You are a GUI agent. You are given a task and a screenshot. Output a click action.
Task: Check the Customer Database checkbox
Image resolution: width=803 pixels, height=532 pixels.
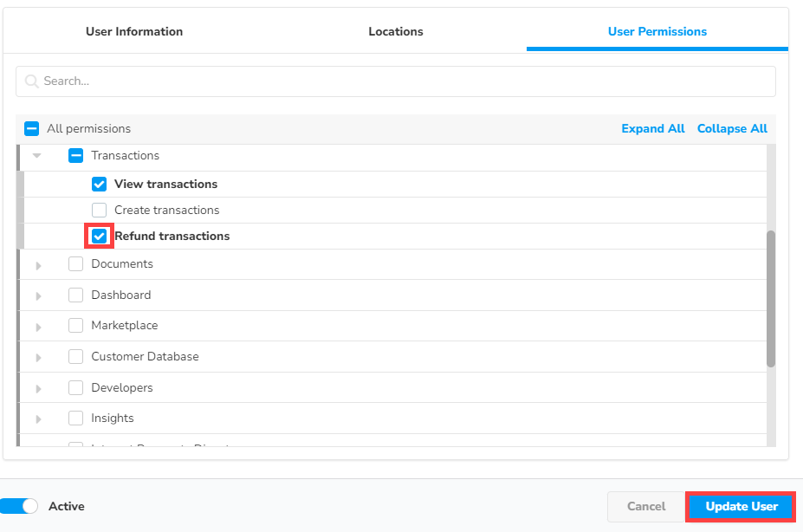[x=75, y=357]
